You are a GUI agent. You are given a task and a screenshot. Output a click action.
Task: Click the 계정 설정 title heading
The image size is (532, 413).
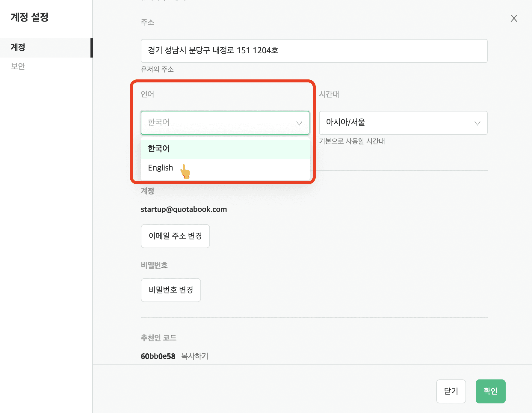pos(29,17)
